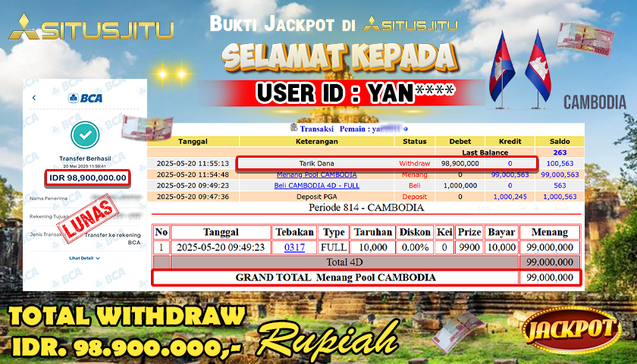637x364 pixels.
Task: Click the Bayar column header
Action: click(x=501, y=232)
